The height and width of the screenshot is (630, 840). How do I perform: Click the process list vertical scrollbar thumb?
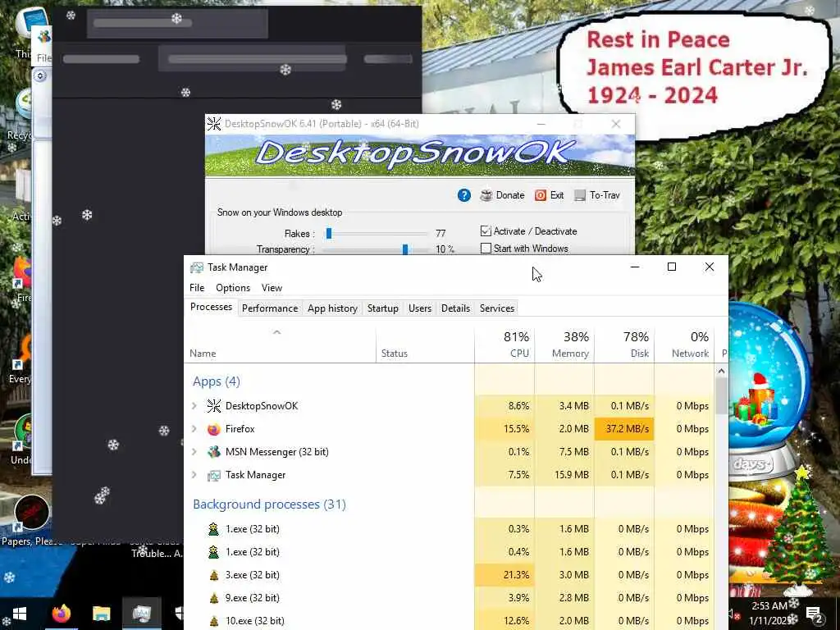point(721,396)
